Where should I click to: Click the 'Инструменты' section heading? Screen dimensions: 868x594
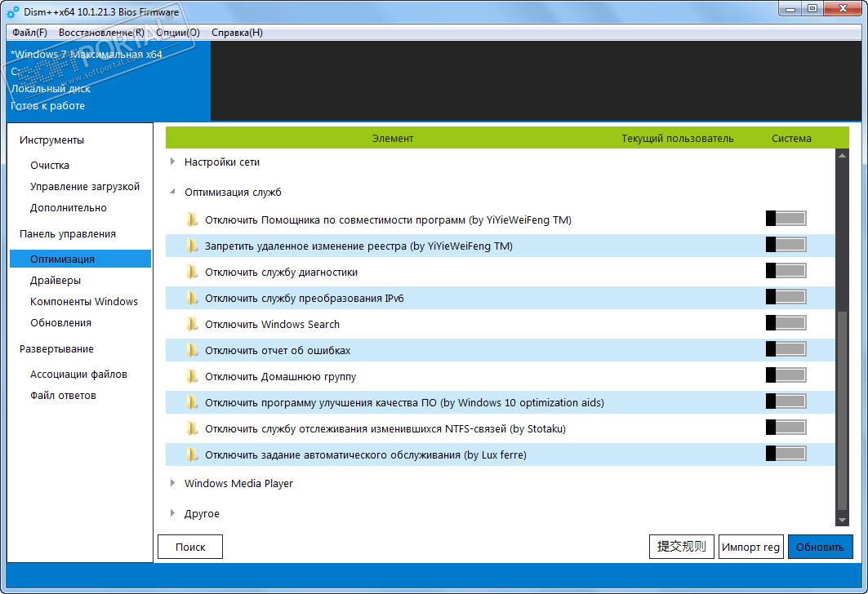[52, 140]
